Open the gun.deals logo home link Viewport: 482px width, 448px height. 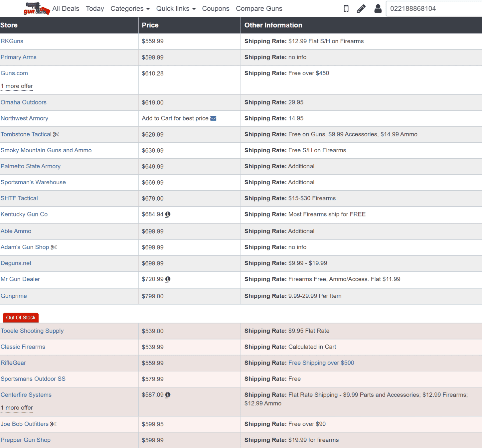(37, 9)
